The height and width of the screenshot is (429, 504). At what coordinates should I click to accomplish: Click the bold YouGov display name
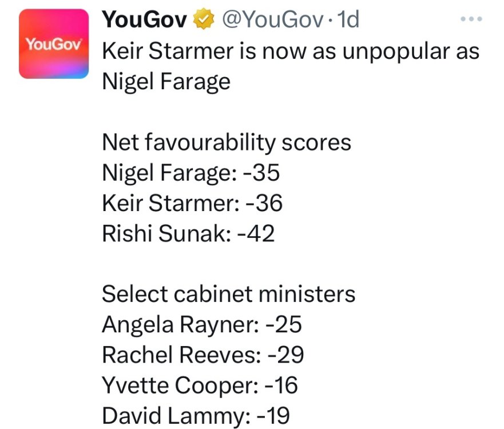pyautogui.click(x=145, y=20)
